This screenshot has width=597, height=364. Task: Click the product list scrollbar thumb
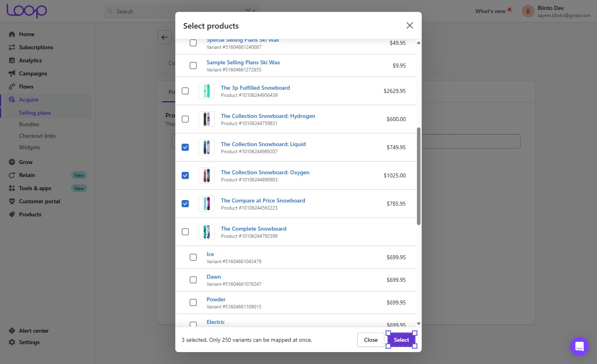click(419, 176)
